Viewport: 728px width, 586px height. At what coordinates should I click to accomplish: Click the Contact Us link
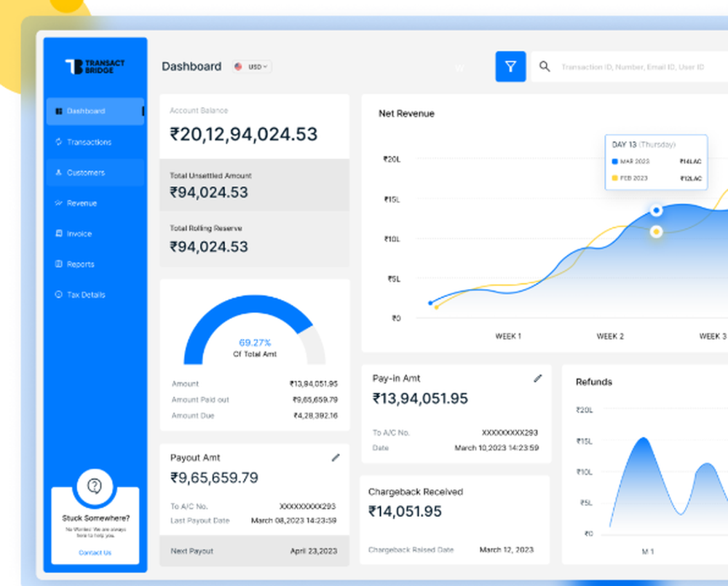(95, 553)
